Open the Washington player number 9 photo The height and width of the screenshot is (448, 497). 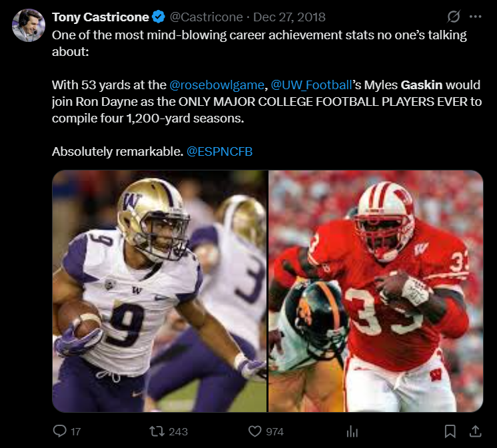click(160, 291)
